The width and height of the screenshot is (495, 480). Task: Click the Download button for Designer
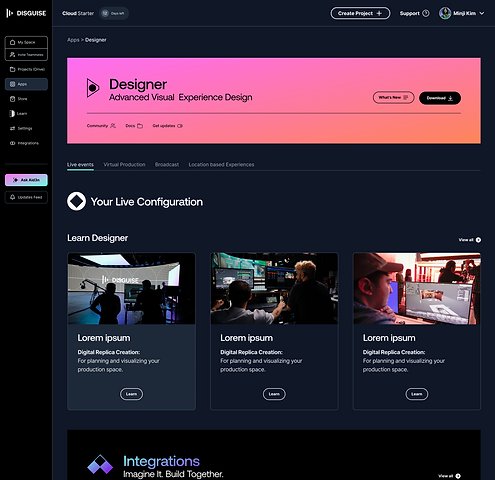point(440,98)
